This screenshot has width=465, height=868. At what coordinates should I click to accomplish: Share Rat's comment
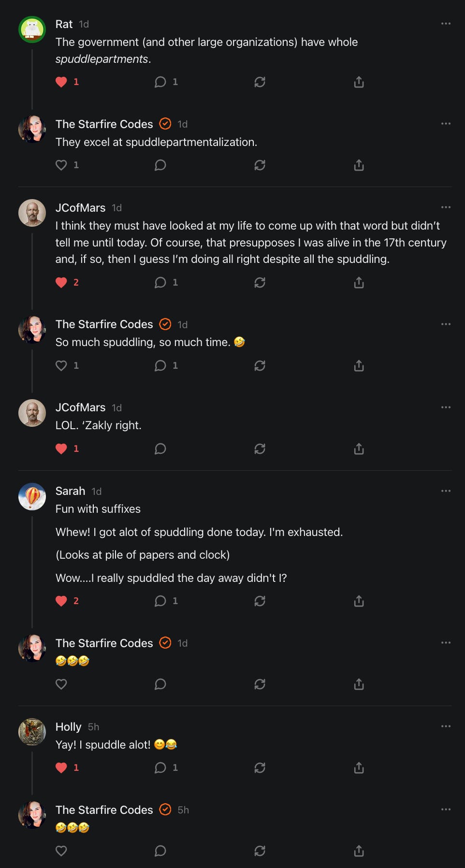click(x=359, y=82)
